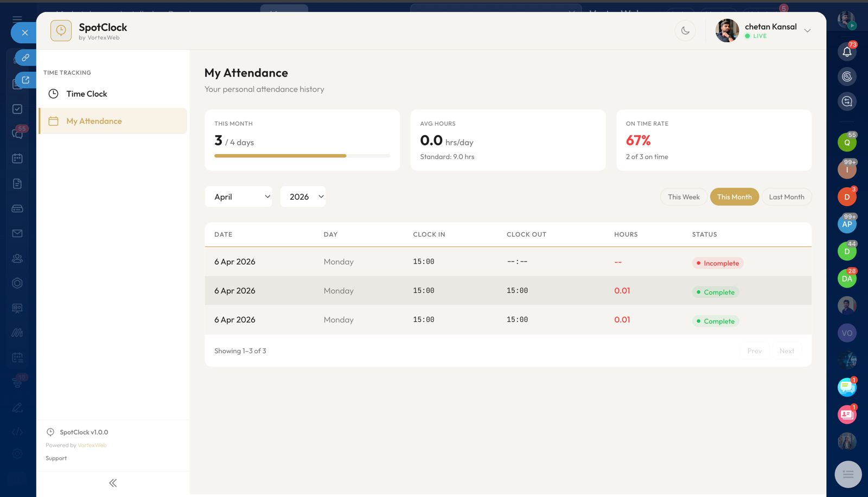Click the round menu button at bottom right

click(848, 474)
